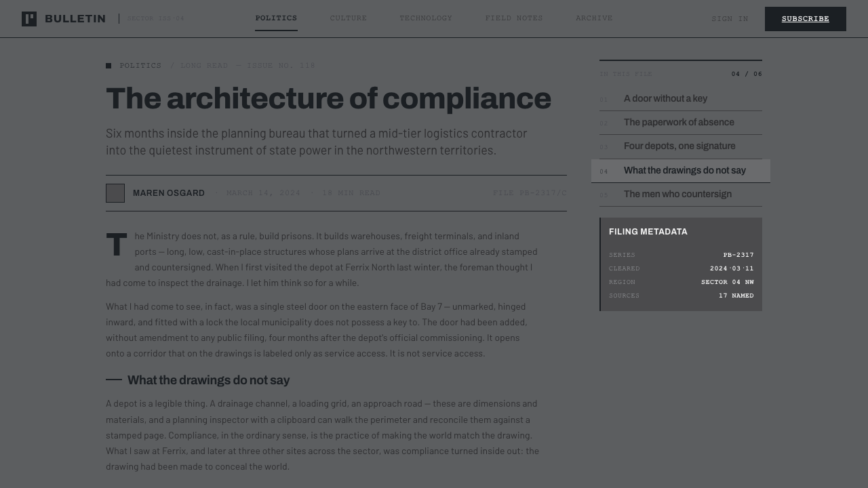Click the Sign In link
This screenshot has width=868, height=488.
coord(730,19)
